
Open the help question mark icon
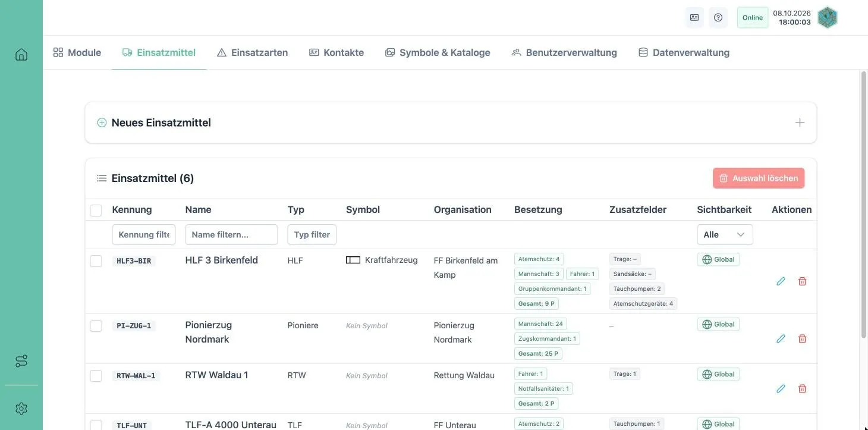[x=718, y=18]
